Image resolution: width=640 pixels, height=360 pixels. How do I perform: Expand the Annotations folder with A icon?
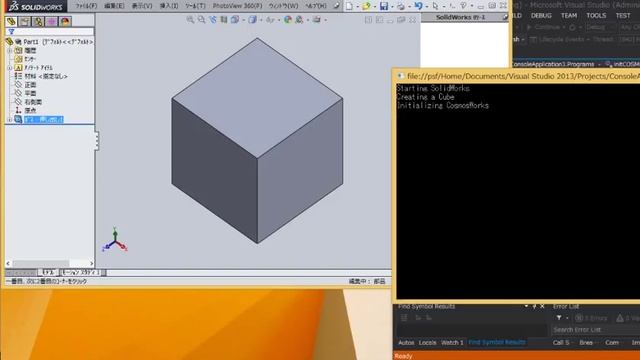10,68
